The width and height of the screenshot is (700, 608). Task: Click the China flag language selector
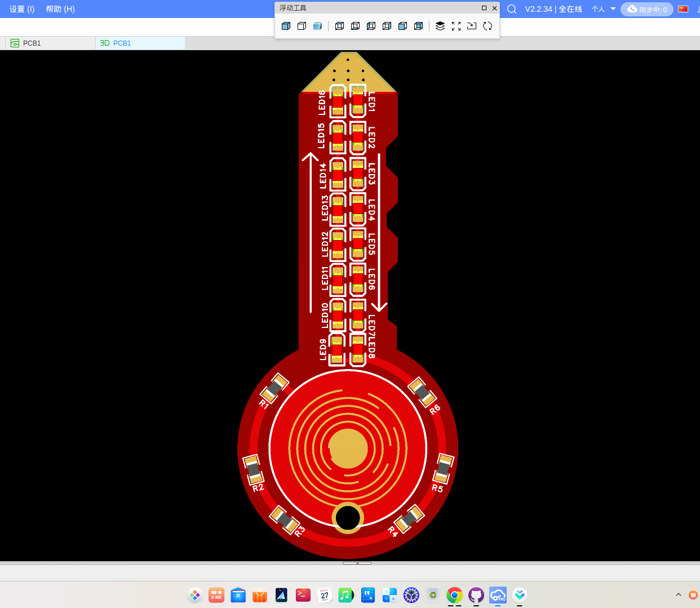683,9
